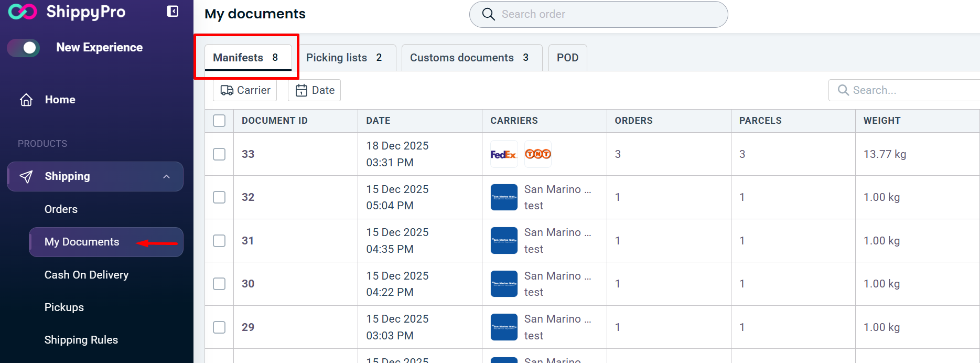Click the Shipping paper plane icon
The width and height of the screenshot is (980, 363).
(26, 177)
